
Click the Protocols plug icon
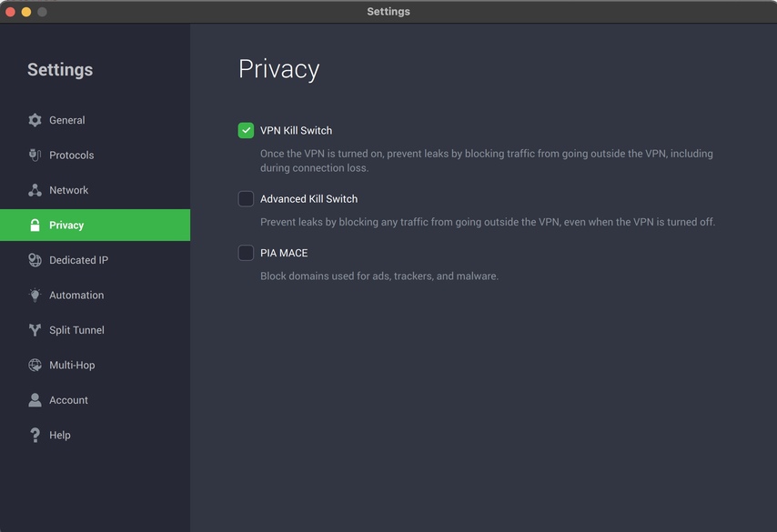pyautogui.click(x=35, y=155)
